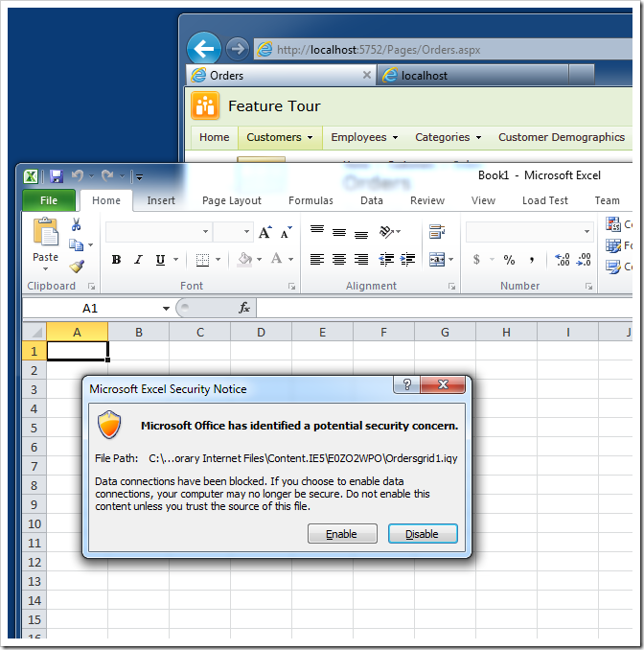The height and width of the screenshot is (650, 644).
Task: Toggle Wrap Text icon
Action: (x=437, y=232)
